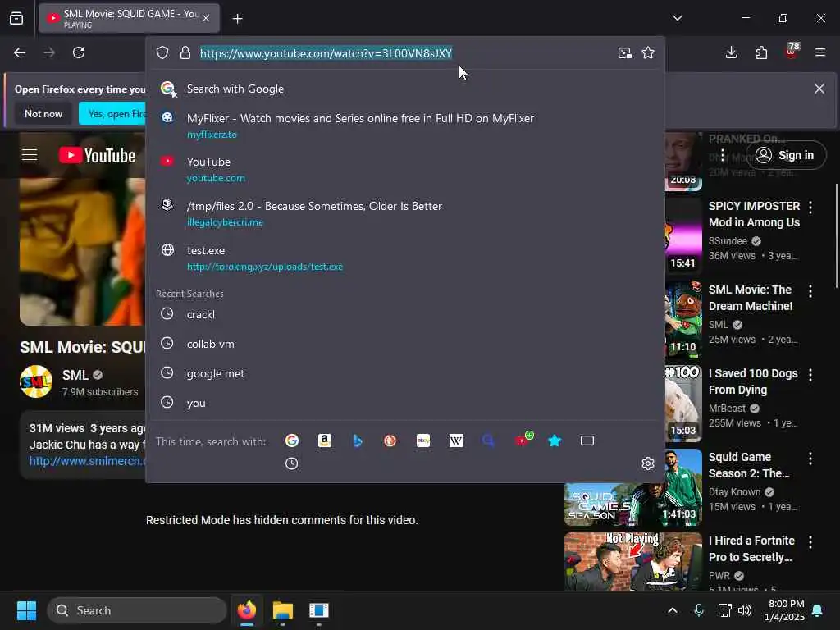Screen dimensions: 840x630
Task: Open SML Movie: The Dream Machine title
Action: 751,298
